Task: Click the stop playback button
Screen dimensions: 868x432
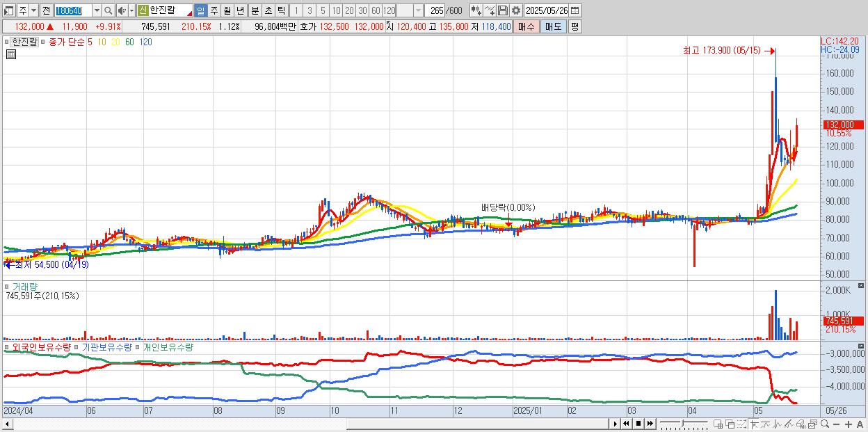Action: pyautogui.click(x=638, y=424)
